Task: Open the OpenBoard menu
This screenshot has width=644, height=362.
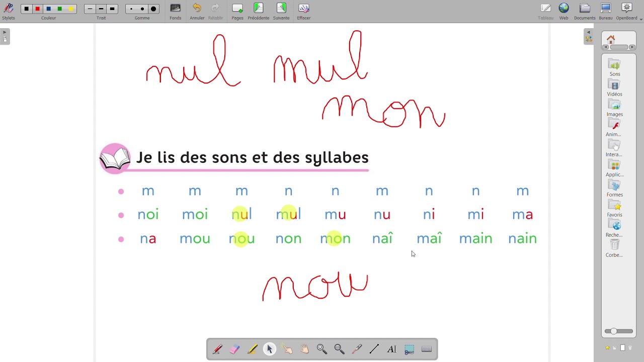Action: point(627,11)
